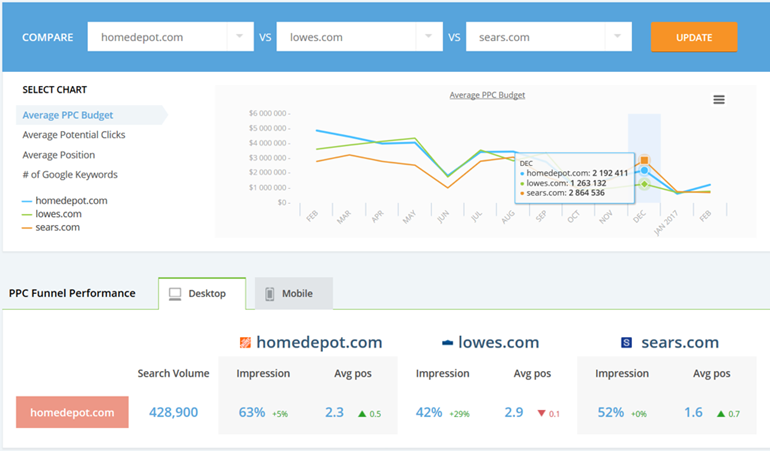Click the PPC Funnel Performance heading
Screen dimensions: 770x451
[72, 293]
